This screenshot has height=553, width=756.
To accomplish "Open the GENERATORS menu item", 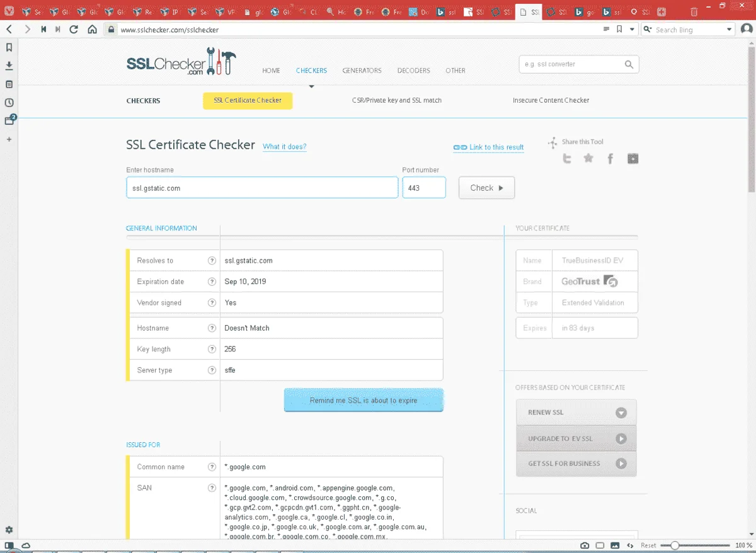I will [x=362, y=71].
